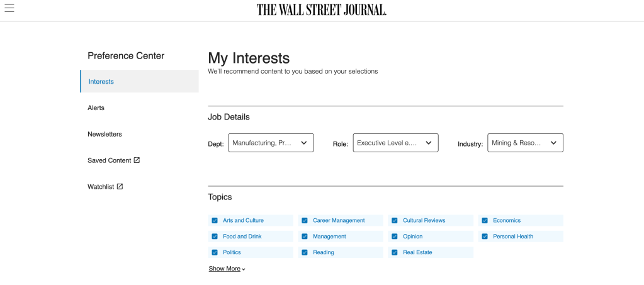This screenshot has height=285, width=644.
Task: Toggle the Economics topic checkbox
Action: [x=485, y=221]
